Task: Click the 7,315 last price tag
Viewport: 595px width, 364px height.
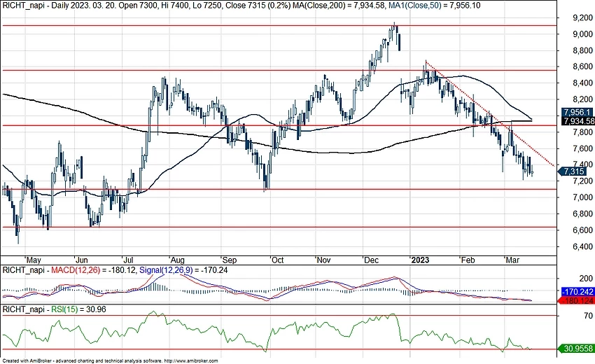Action: coord(574,171)
